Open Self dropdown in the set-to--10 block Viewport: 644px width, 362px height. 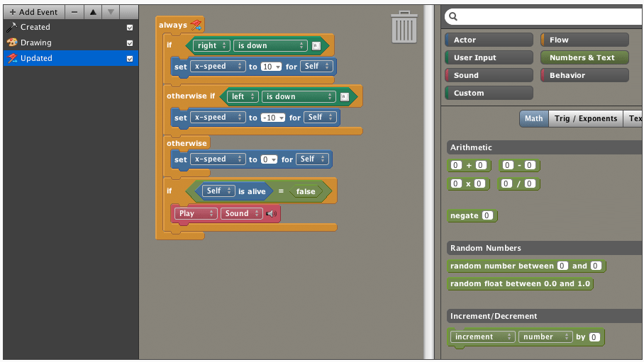click(321, 117)
